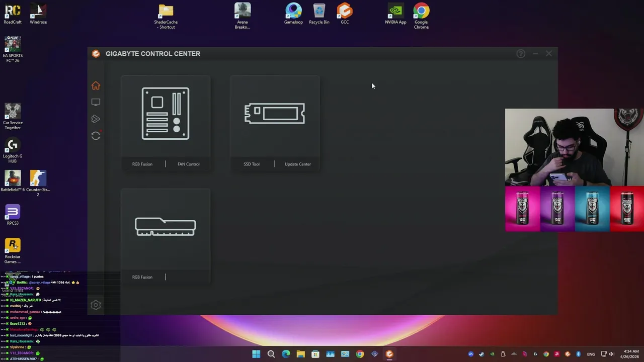
Task: Open SSD Tool
Action: [252, 164]
